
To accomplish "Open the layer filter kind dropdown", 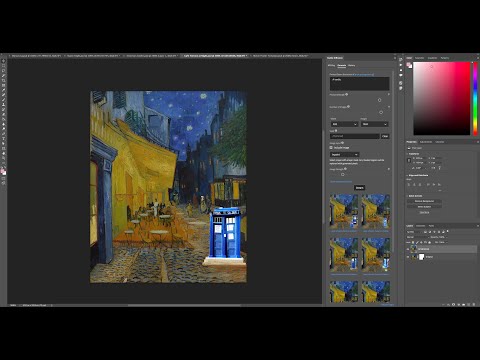I will click(414, 232).
